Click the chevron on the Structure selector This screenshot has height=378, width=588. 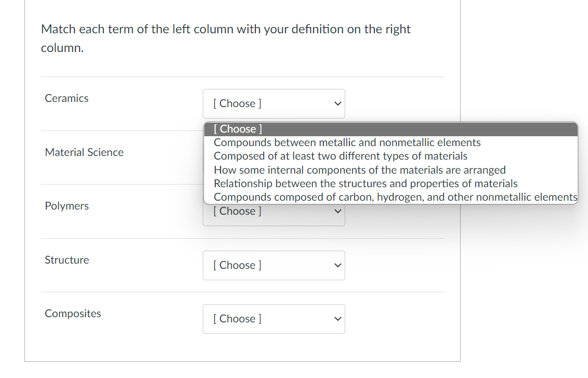(338, 265)
